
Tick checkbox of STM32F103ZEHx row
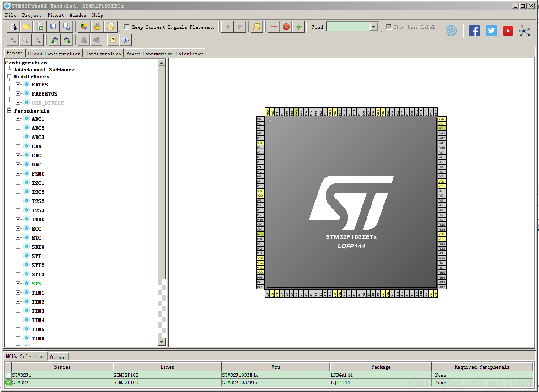8,375
